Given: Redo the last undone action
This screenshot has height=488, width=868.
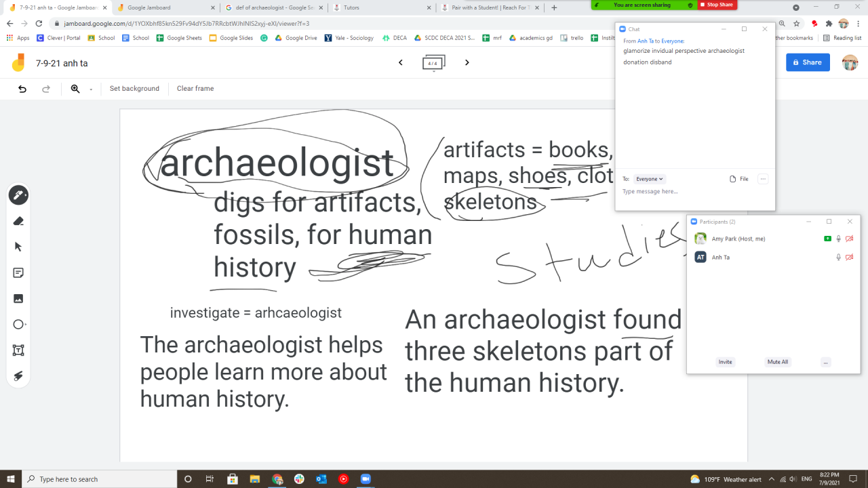Looking at the screenshot, I should pos(46,89).
